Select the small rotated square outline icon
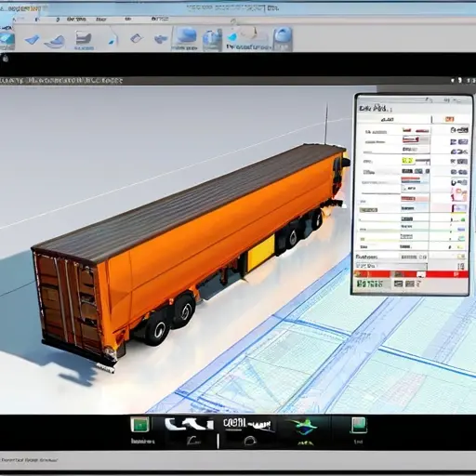 tap(136, 38)
